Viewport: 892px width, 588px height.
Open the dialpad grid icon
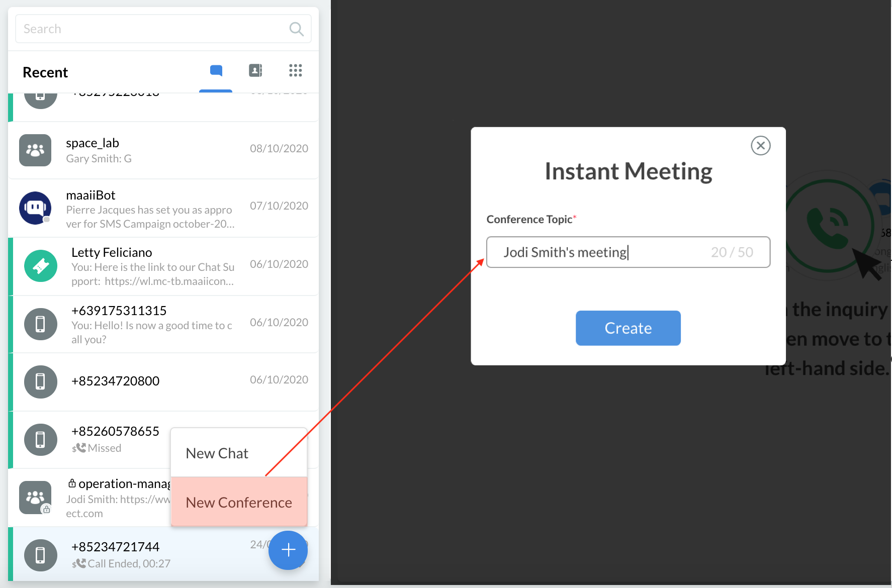(x=296, y=70)
